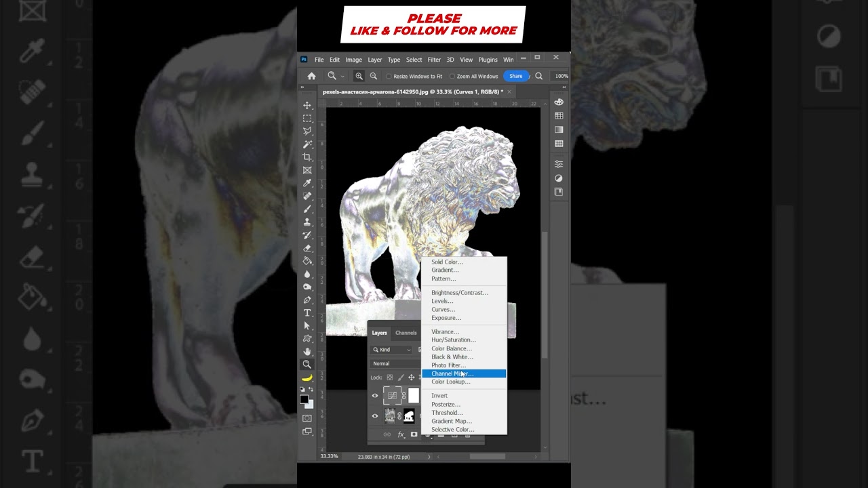This screenshot has width=868, height=488.
Task: Choose Zoom Out mode in options bar
Action: tap(373, 76)
